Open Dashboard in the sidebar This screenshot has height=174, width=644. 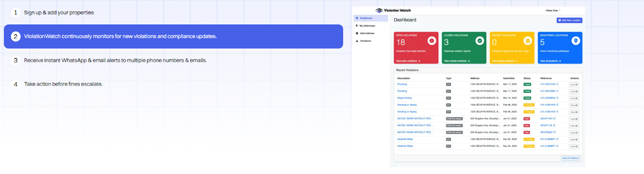371,18
